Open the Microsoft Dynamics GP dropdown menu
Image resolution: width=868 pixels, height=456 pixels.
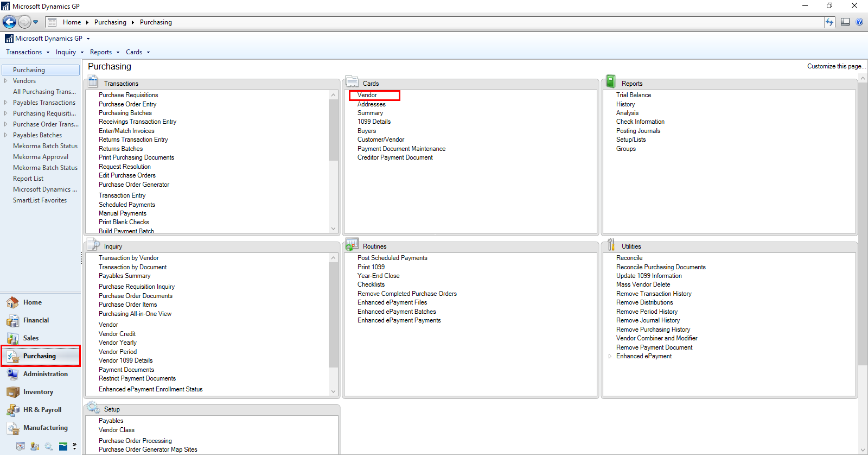pos(48,39)
